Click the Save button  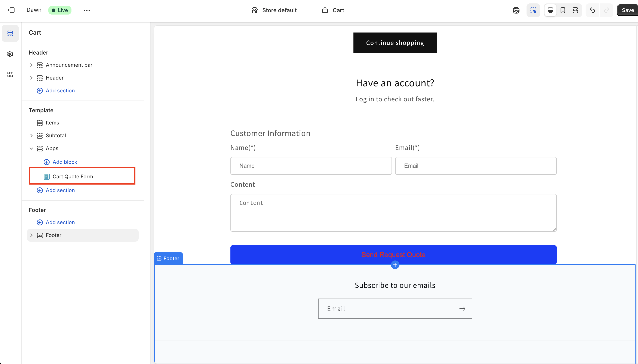[x=628, y=10]
